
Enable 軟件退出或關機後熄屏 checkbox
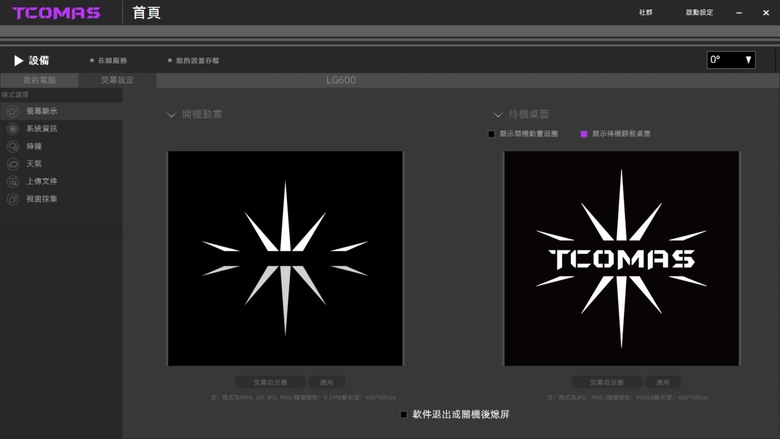point(403,415)
